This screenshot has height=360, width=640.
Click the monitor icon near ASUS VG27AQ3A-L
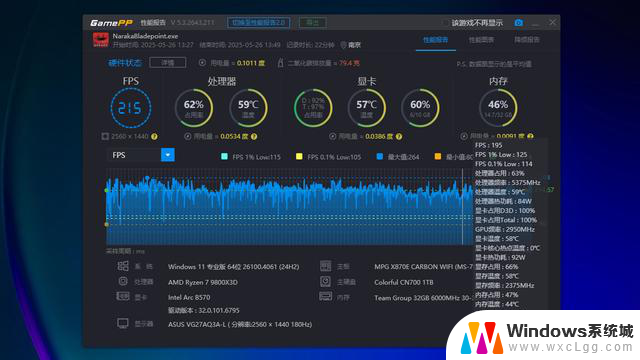pos(123,324)
